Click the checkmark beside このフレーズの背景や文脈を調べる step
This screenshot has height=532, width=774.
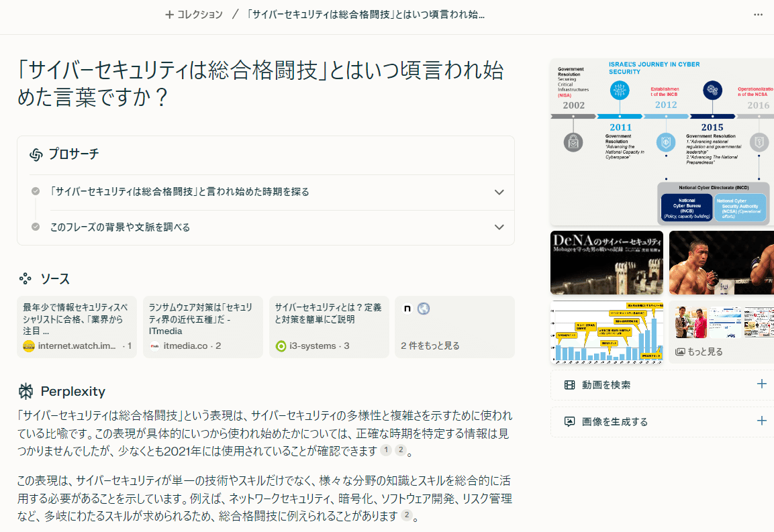(36, 227)
